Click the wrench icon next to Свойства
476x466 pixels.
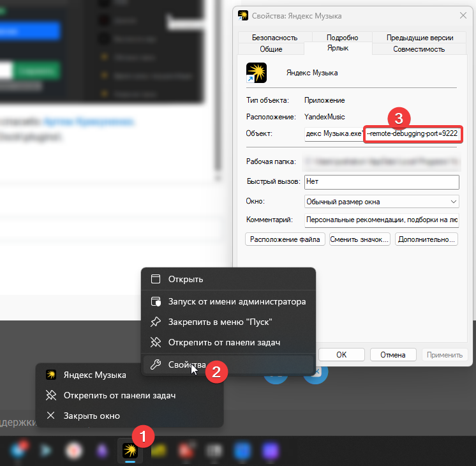coord(155,365)
